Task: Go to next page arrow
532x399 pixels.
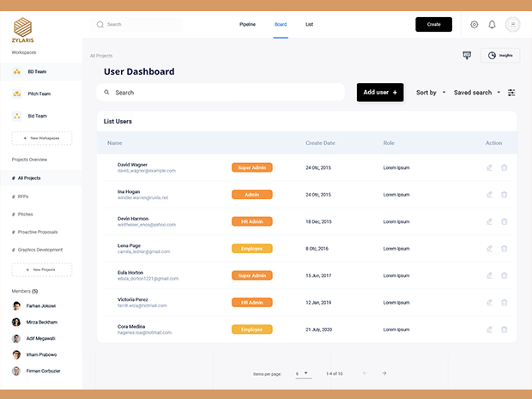Action: 384,373
